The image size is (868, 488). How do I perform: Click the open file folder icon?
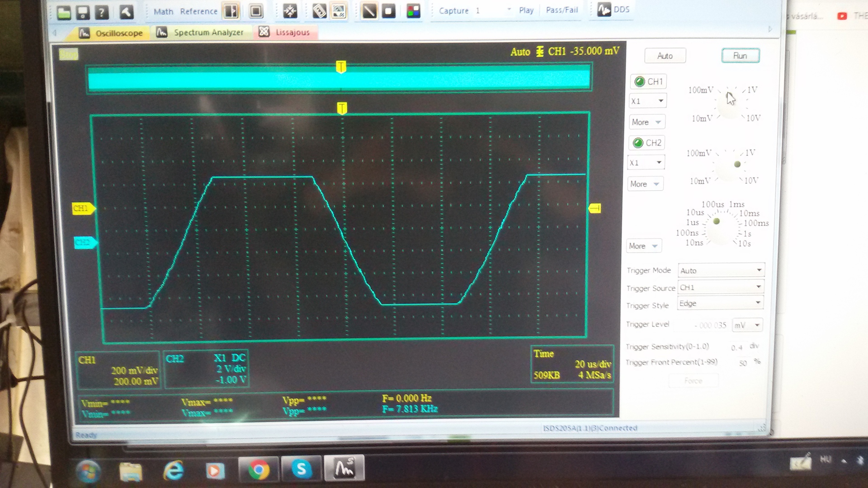64,12
